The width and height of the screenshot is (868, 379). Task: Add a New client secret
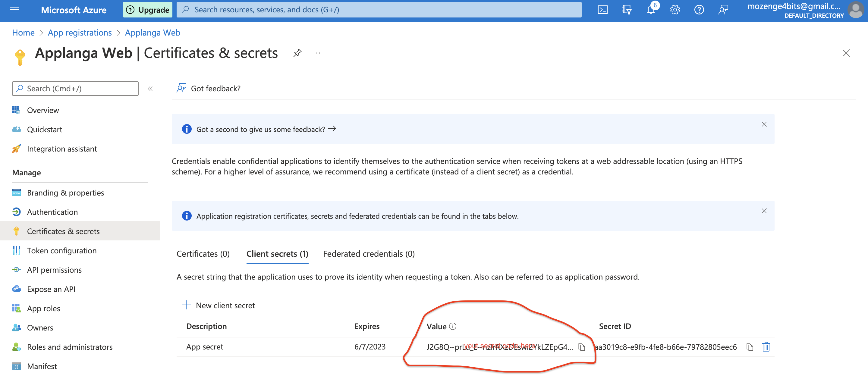[218, 305]
